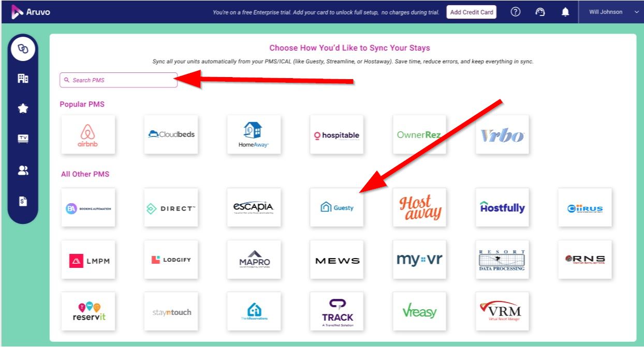
Task: Select the Mews PMS card
Action: [x=336, y=260]
